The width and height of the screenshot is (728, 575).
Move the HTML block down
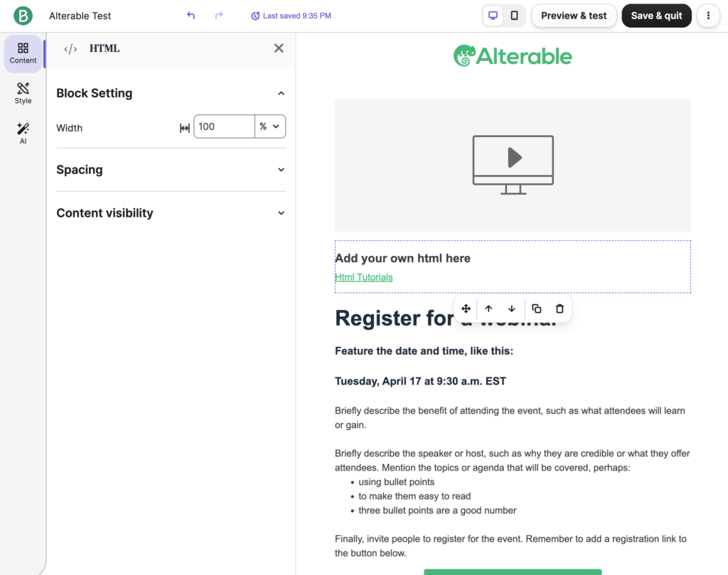[511, 308]
